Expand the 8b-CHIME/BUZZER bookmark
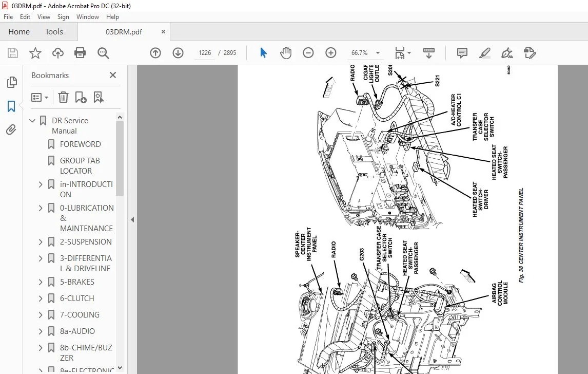 41,348
